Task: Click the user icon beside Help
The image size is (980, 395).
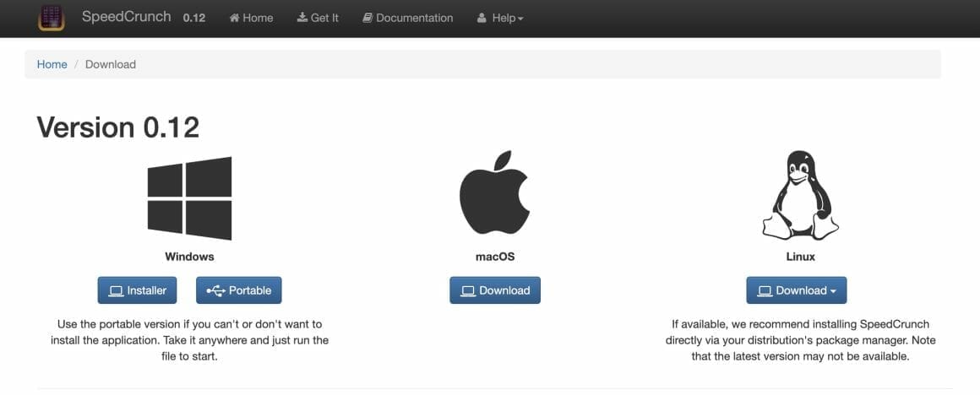Action: pyautogui.click(x=482, y=18)
